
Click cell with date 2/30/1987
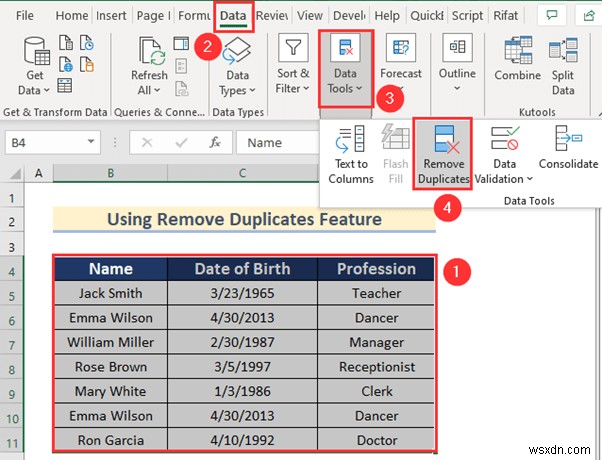pos(243,342)
